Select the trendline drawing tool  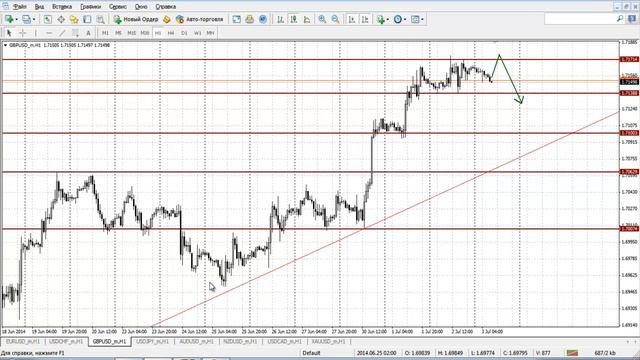62,33
